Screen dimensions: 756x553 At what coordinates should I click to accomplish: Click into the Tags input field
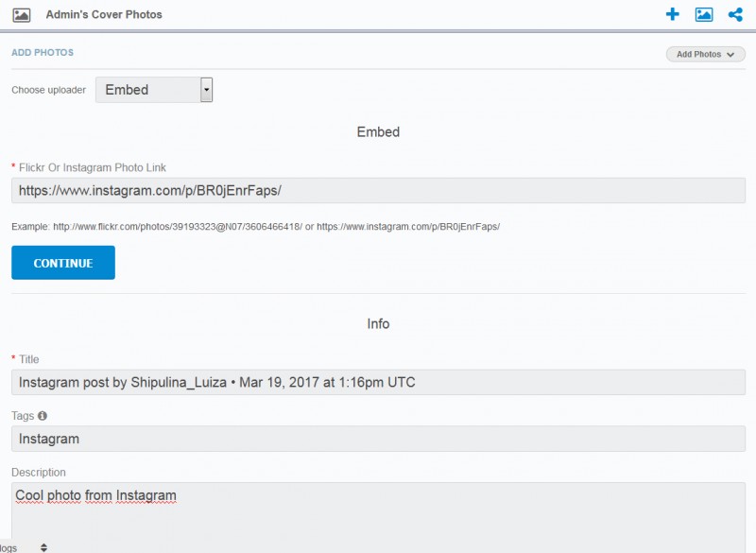378,439
